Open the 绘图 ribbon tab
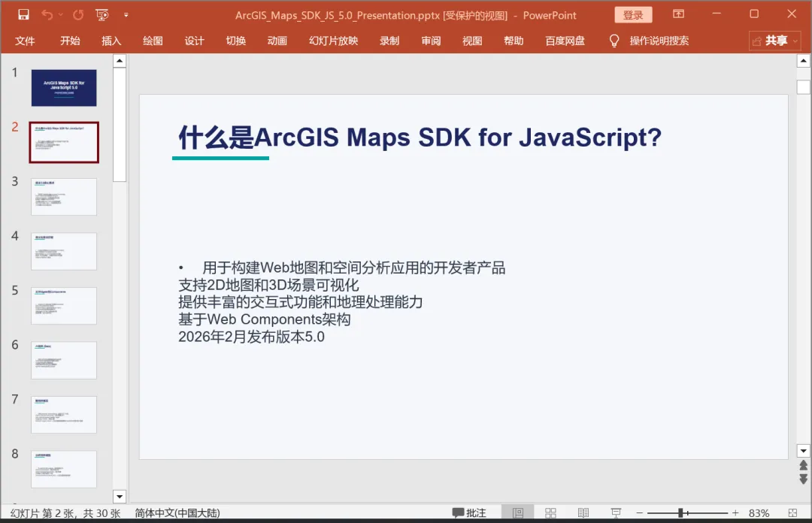The height and width of the screenshot is (523, 812). pyautogui.click(x=153, y=41)
